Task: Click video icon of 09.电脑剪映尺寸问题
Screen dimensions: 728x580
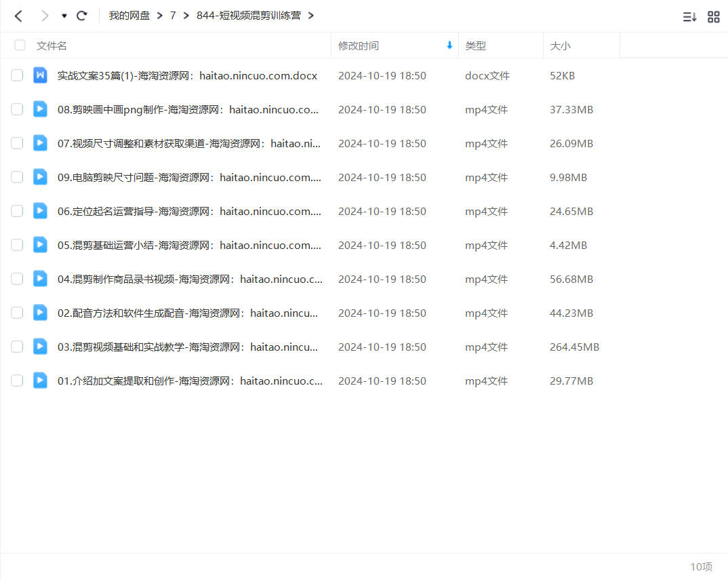Action: click(x=41, y=177)
